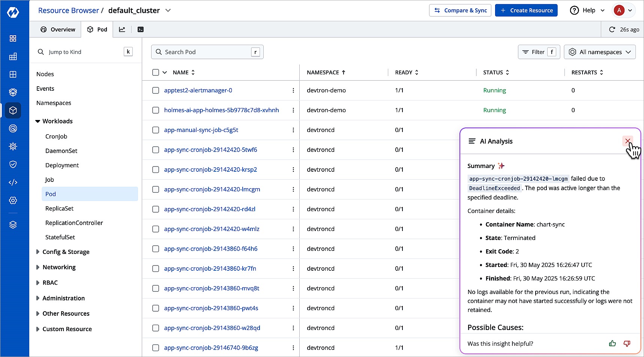Select Deployment in the Workloads list

point(62,165)
